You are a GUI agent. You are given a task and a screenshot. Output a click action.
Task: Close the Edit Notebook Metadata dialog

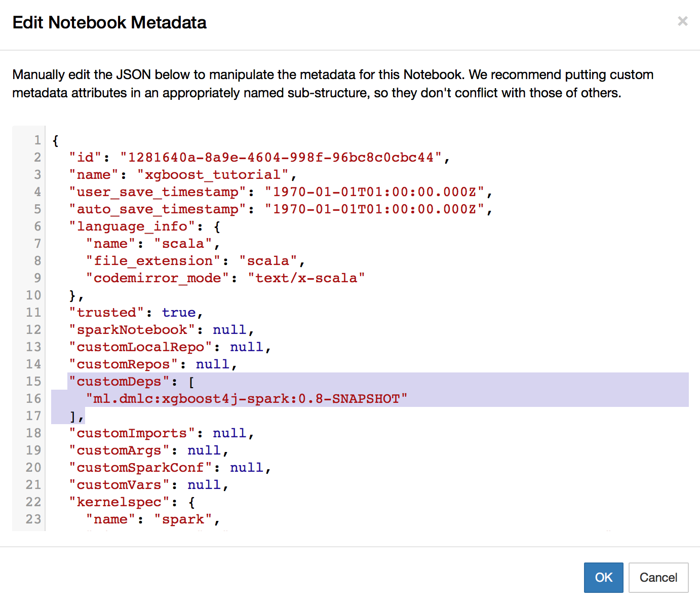(682, 21)
